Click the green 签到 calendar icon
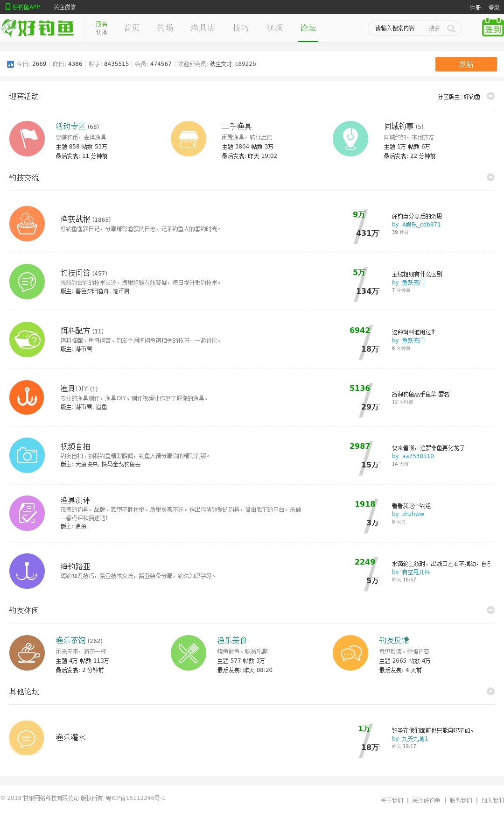This screenshot has height=813, width=504. [492, 28]
